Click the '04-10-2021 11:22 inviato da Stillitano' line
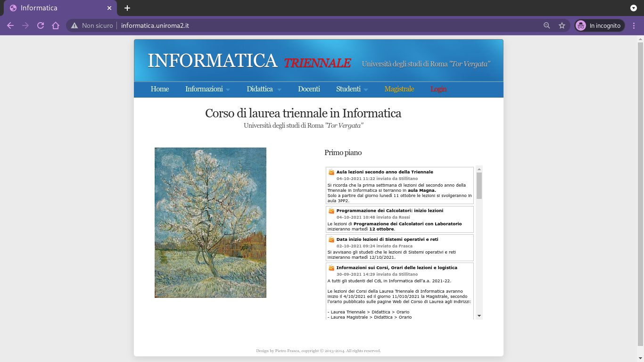644x362 pixels. [377, 179]
